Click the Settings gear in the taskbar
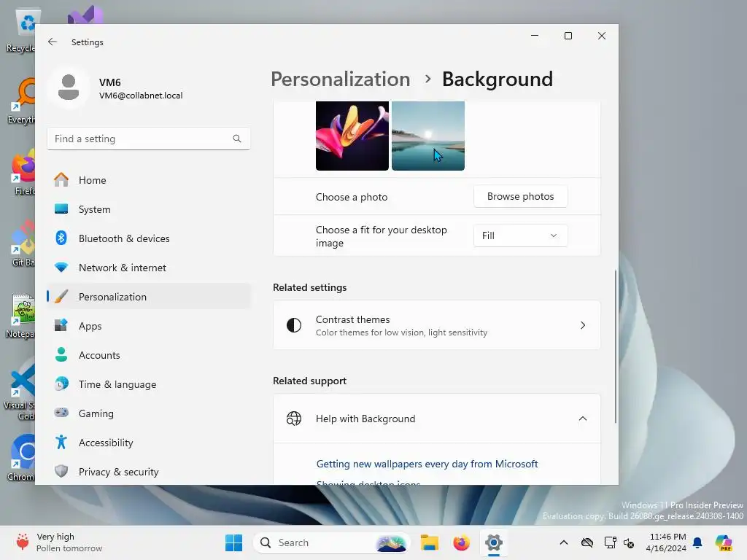 494,542
